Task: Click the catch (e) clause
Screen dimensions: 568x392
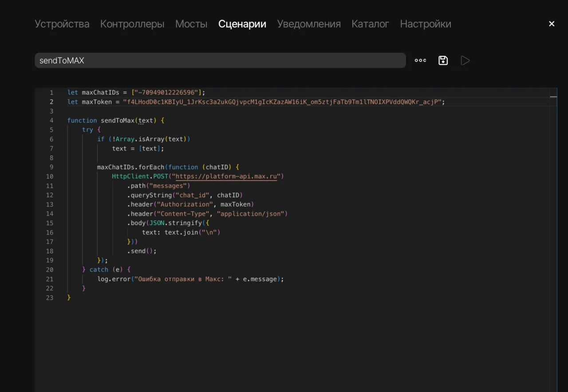Action: (x=106, y=270)
